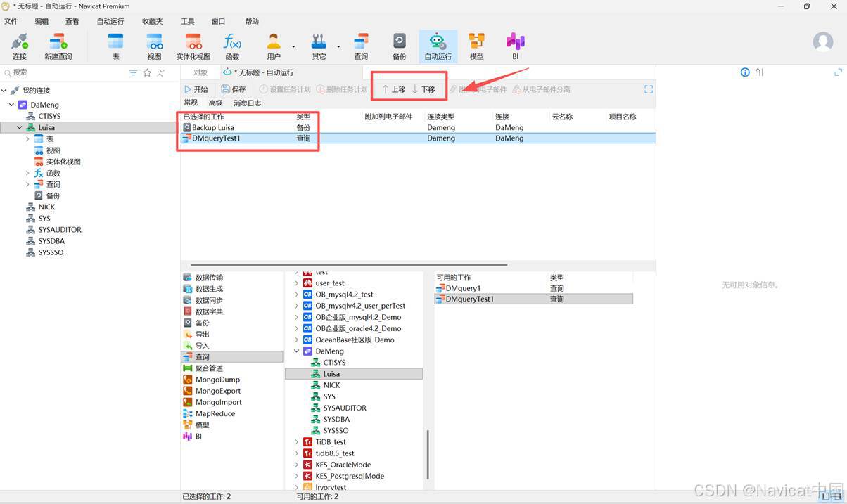
Task: Click 从电子邮件分离 in the automation toolbar
Action: pos(541,89)
